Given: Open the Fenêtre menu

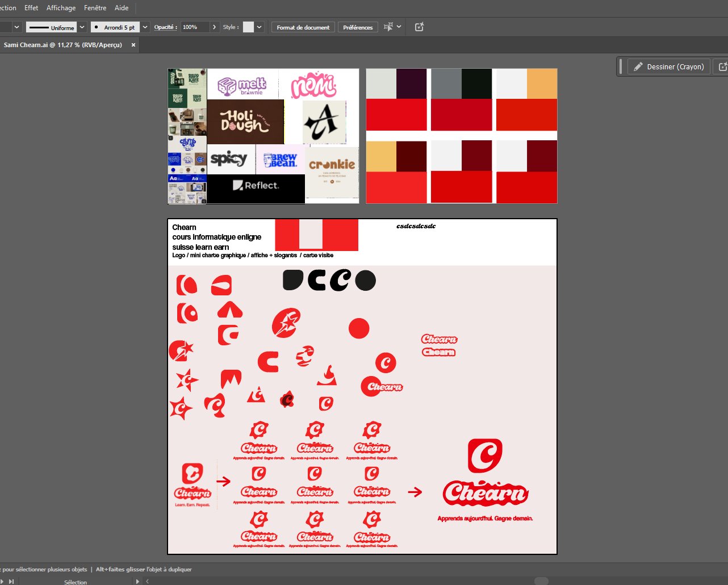Looking at the screenshot, I should [x=95, y=8].
